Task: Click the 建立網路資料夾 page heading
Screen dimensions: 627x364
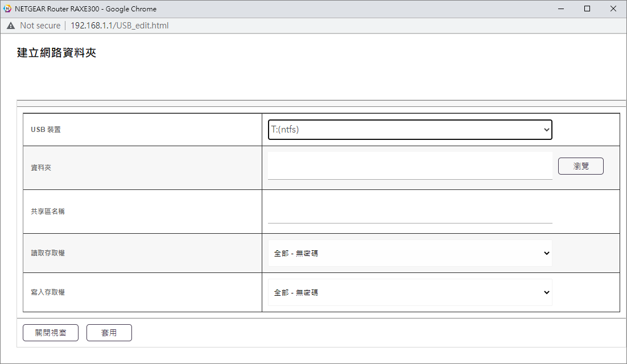Action: tap(57, 53)
